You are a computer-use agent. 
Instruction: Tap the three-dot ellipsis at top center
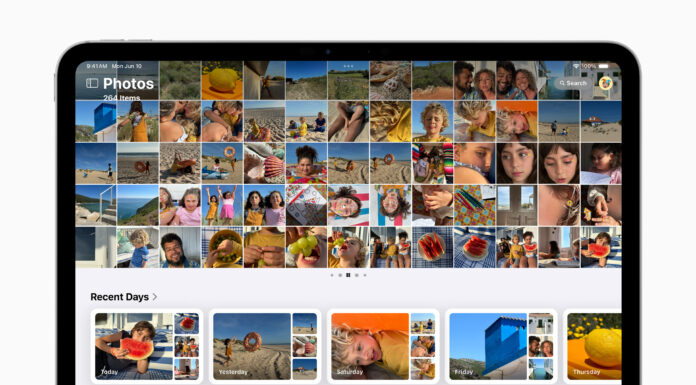348,66
